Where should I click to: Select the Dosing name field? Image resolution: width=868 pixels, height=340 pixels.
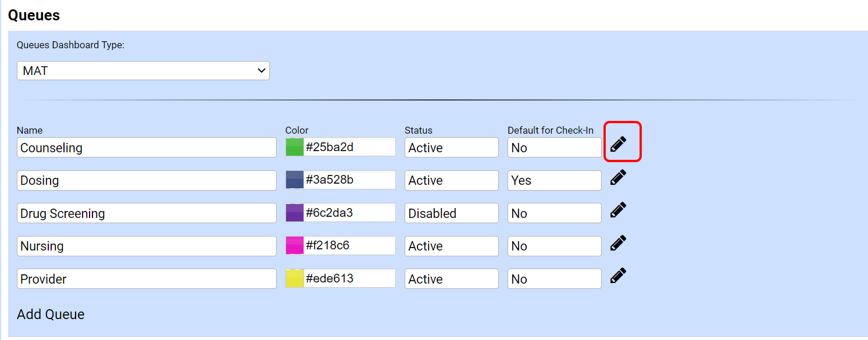coord(145,180)
